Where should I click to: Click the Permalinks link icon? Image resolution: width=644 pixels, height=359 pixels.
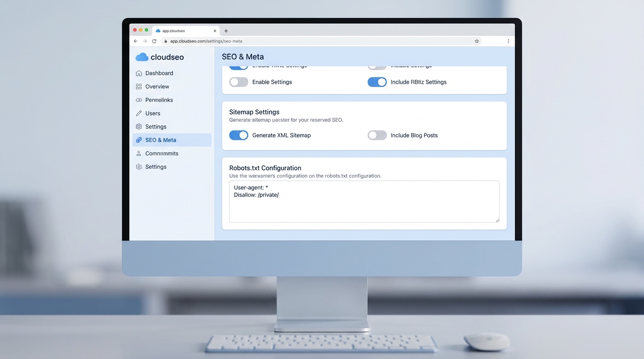[139, 100]
